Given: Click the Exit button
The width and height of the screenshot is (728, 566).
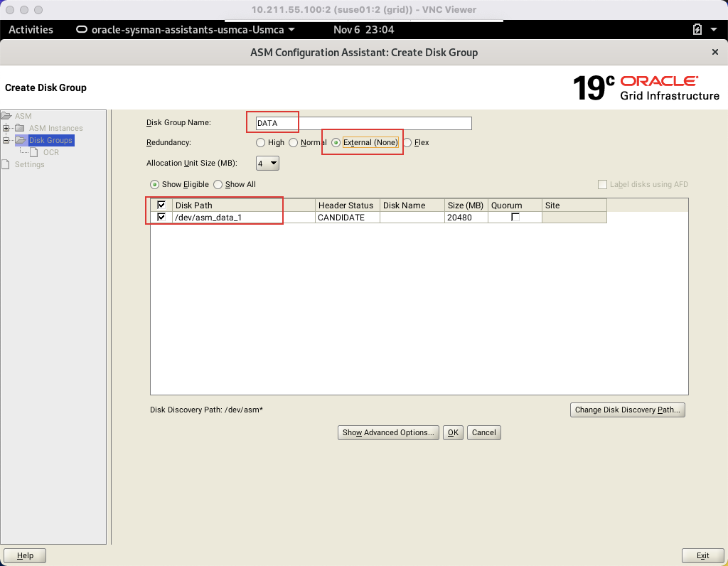Looking at the screenshot, I should [x=702, y=555].
